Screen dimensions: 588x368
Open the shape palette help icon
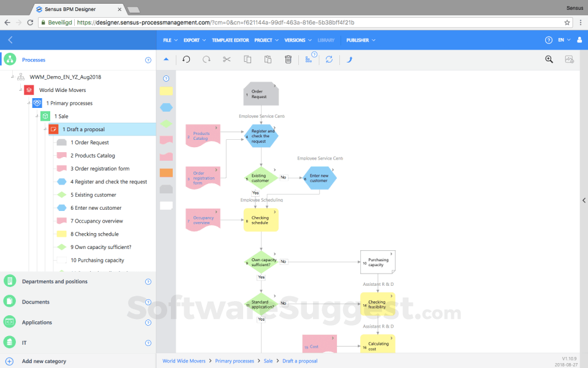(x=166, y=79)
